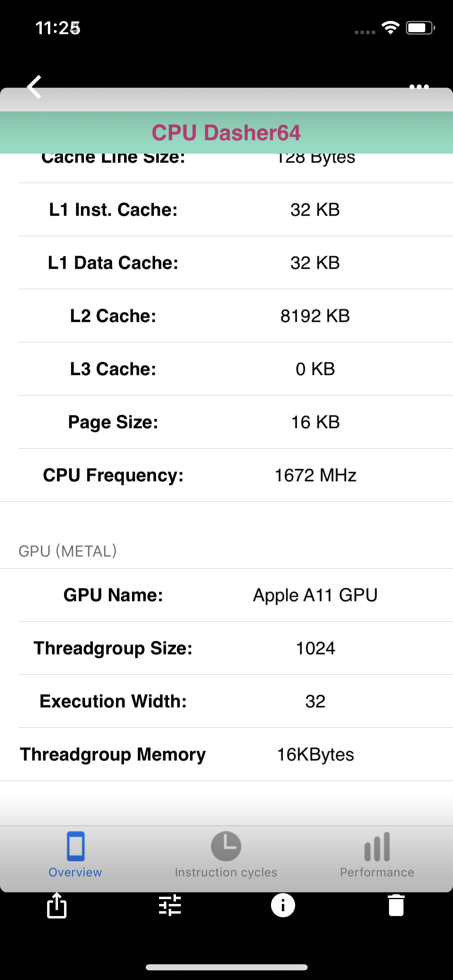This screenshot has height=980, width=453.
Task: Tap the CPU Frequency 1672 MHz value
Action: point(315,475)
